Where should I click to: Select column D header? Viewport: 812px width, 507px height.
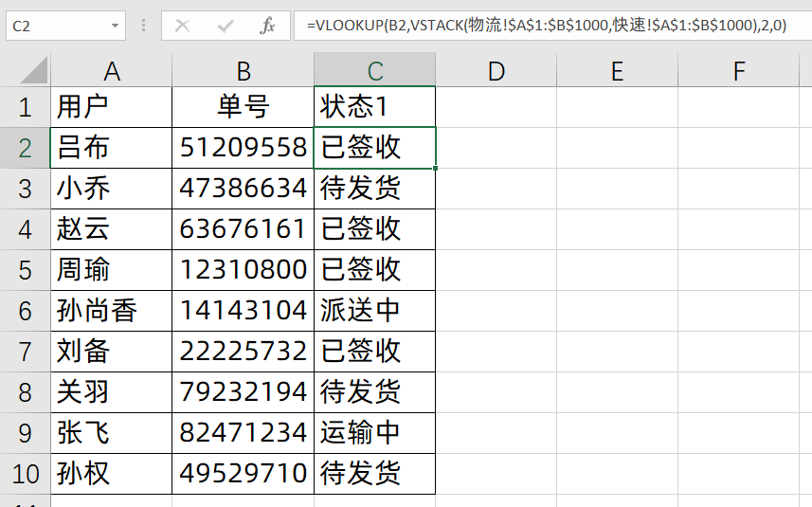point(496,70)
